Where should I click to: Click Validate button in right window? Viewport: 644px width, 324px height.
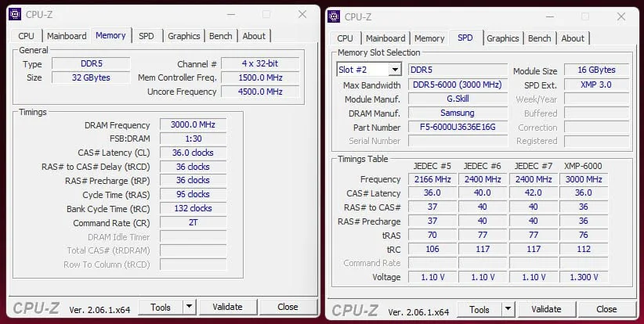tap(546, 310)
